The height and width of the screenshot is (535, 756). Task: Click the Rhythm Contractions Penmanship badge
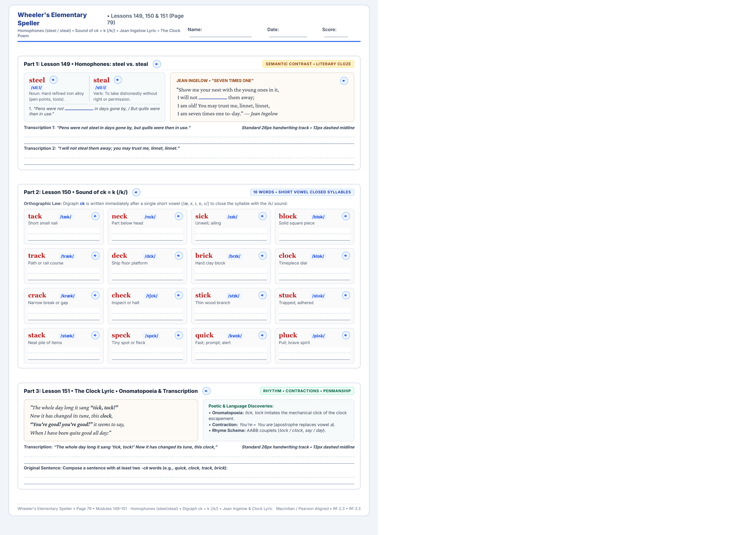tap(307, 391)
